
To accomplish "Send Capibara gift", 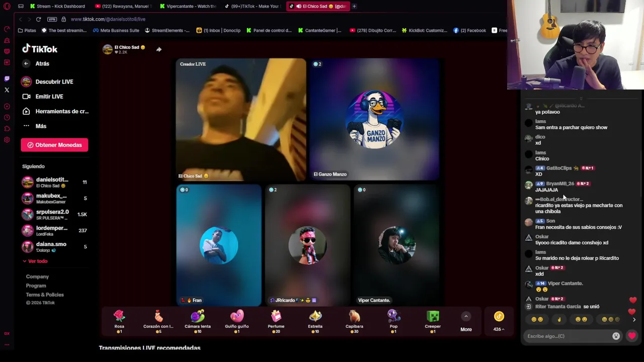I will [355, 321].
